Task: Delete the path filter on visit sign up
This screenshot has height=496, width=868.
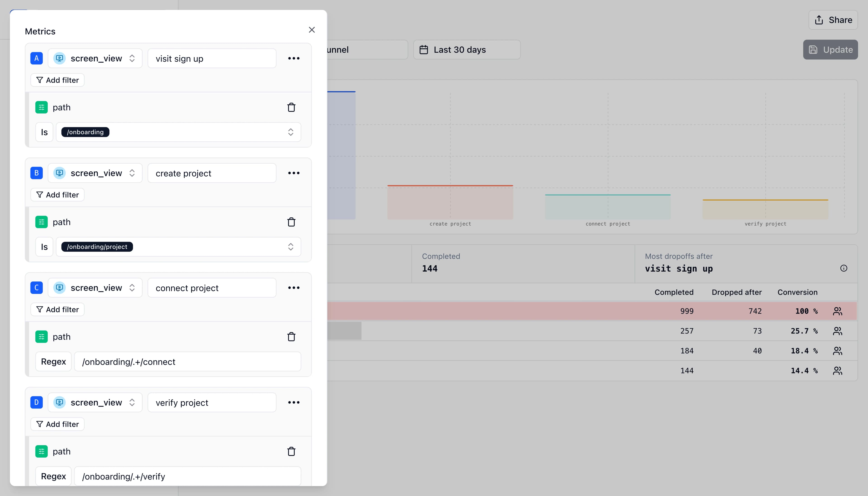Action: [x=292, y=107]
